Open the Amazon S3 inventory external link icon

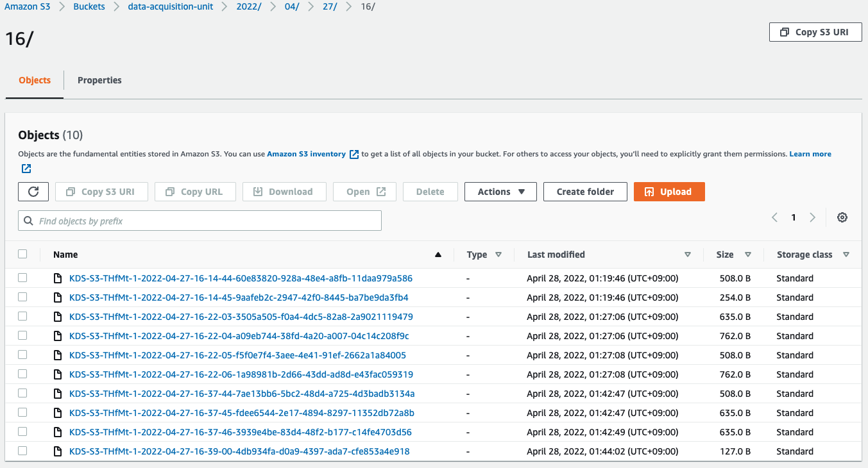click(x=353, y=154)
